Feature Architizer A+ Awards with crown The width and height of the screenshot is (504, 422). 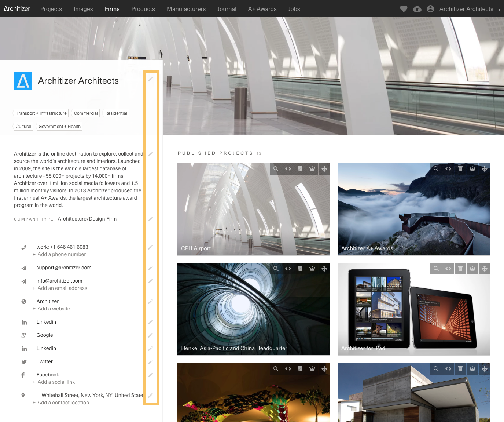click(472, 169)
